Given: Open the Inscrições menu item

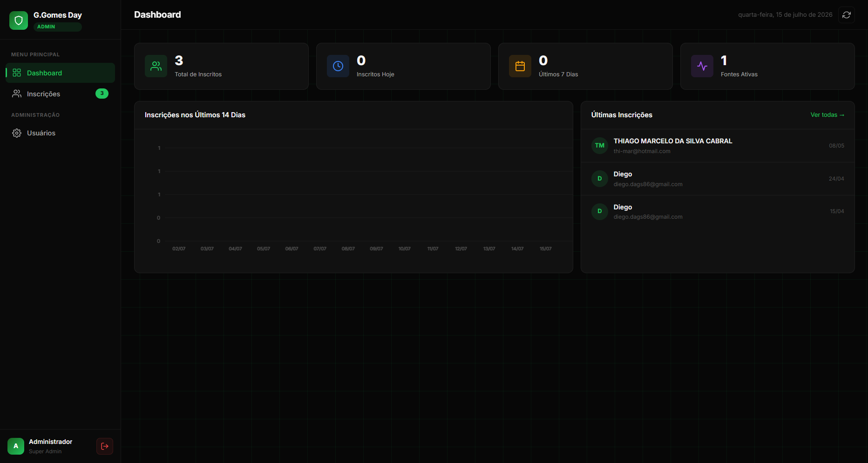Looking at the screenshot, I should click(x=61, y=94).
